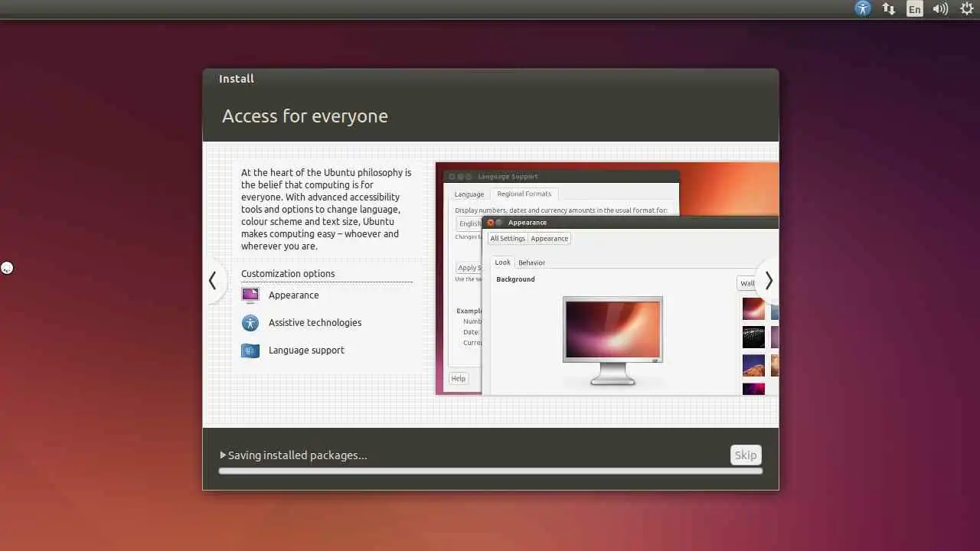This screenshot has width=980, height=551.
Task: Click the Install window title
Action: pos(237,79)
